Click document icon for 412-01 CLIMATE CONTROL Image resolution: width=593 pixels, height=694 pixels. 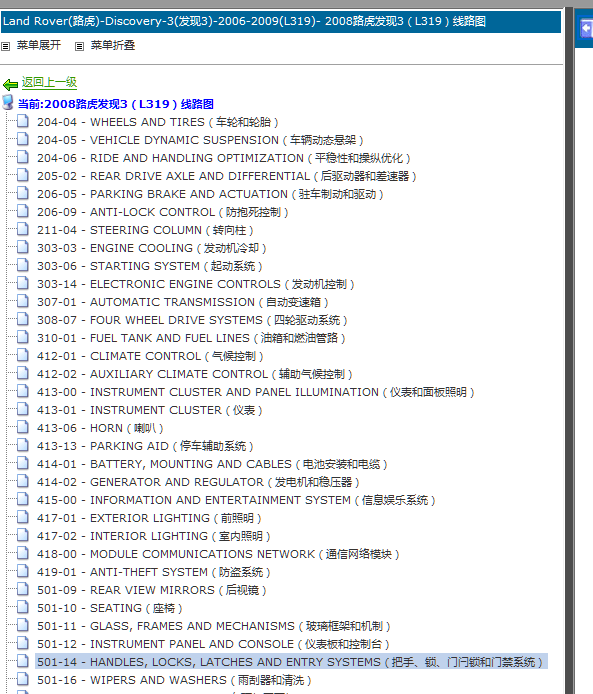(23, 355)
